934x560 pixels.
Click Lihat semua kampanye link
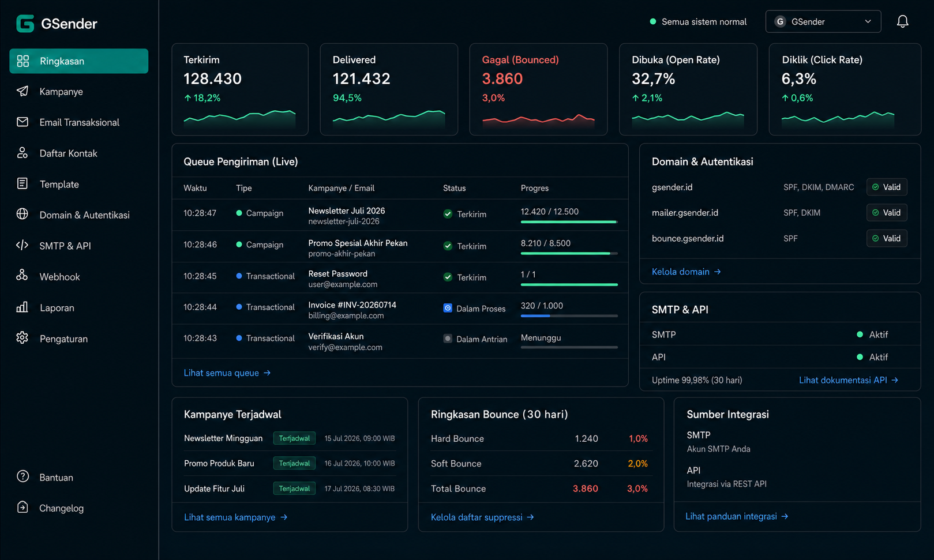coord(235,517)
